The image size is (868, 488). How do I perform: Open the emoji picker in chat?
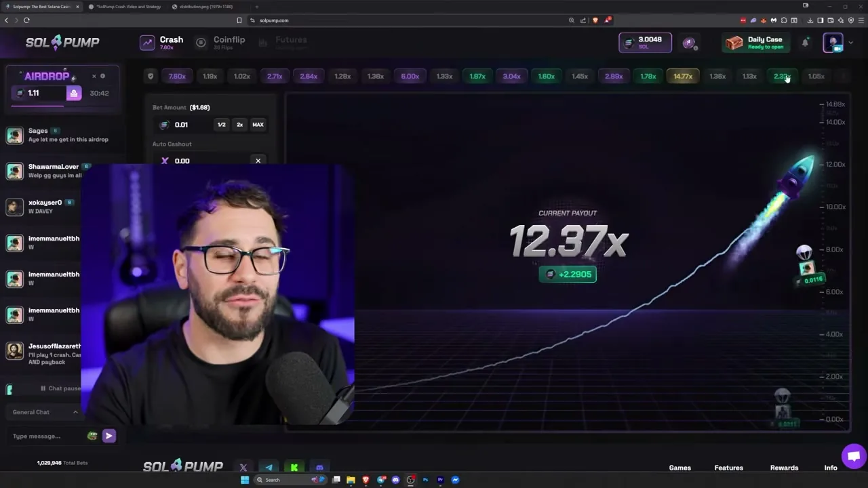point(92,436)
